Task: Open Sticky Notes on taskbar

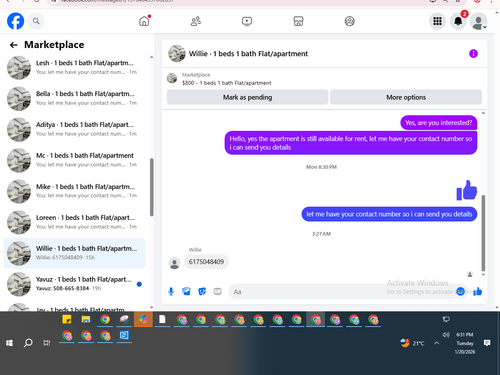Action: point(67,319)
